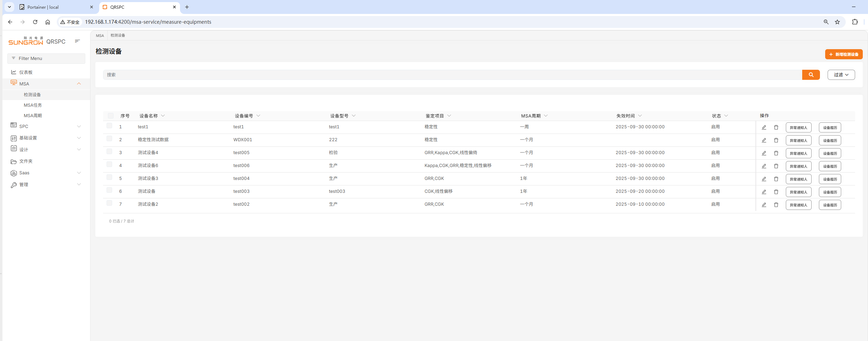Click 设备履历 button for test005 row

pyautogui.click(x=830, y=153)
